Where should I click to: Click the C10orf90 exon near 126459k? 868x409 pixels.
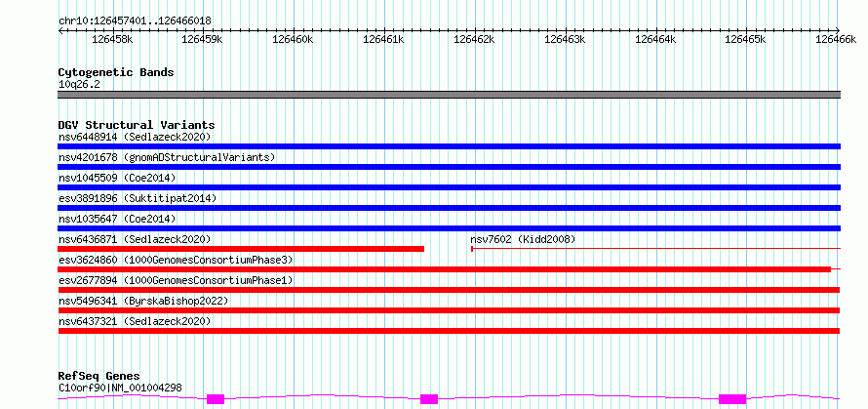(216, 399)
